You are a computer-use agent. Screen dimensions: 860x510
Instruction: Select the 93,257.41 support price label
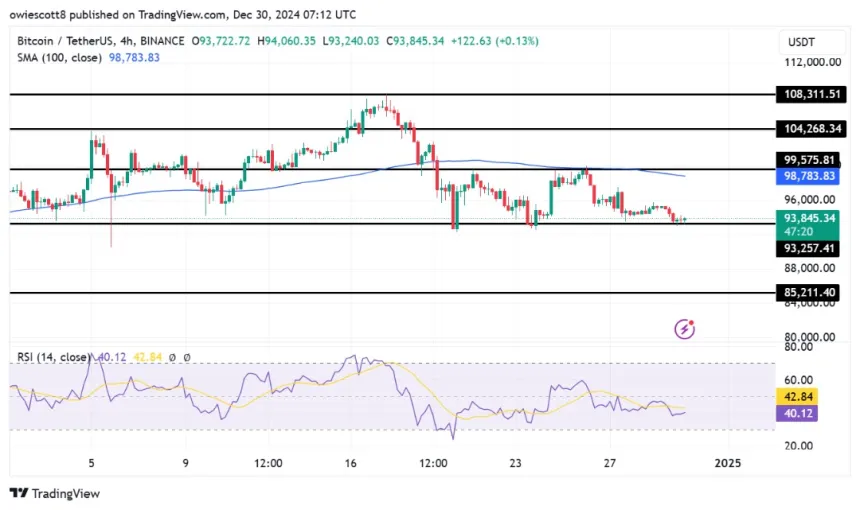tap(811, 247)
